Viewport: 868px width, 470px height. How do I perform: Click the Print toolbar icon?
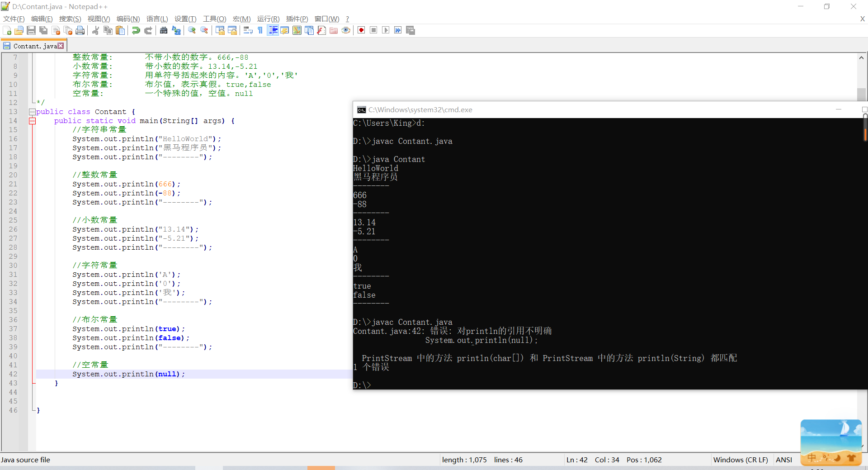pyautogui.click(x=80, y=30)
